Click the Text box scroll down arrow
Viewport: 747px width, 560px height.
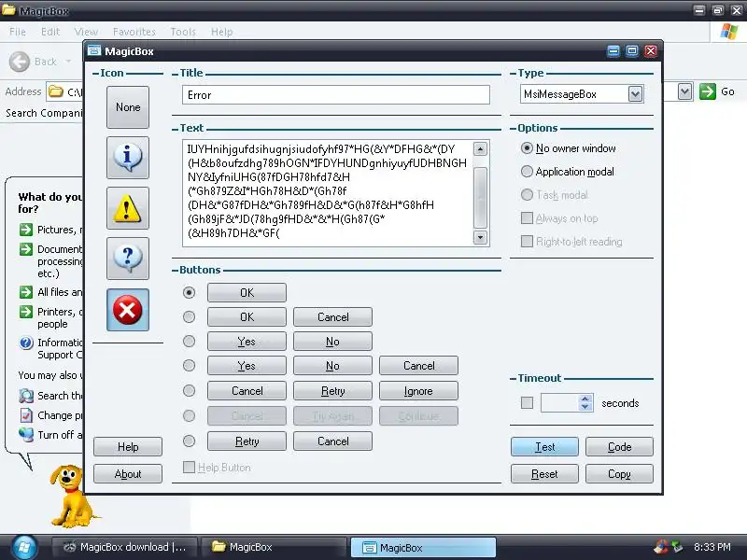(480, 237)
